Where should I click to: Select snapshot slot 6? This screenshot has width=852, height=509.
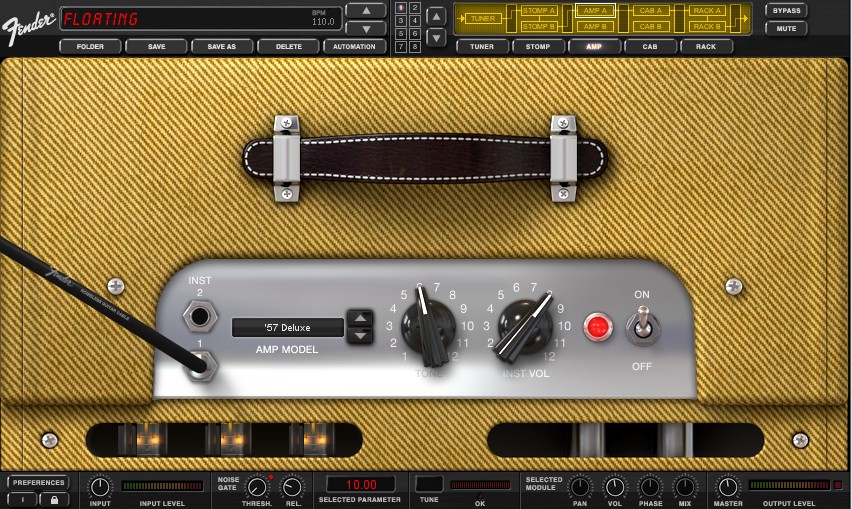tap(415, 34)
